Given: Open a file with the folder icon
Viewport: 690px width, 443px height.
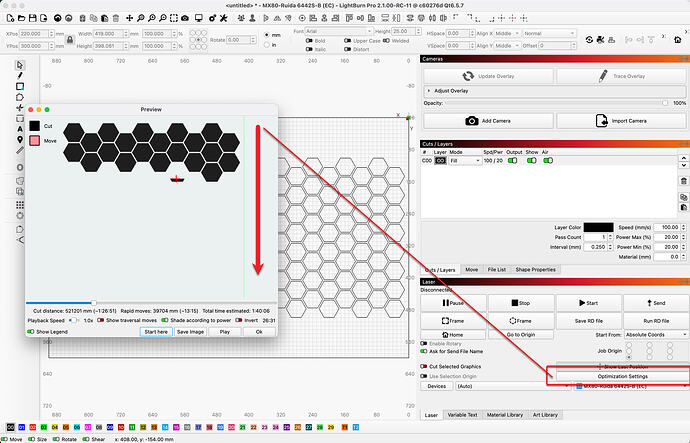Looking at the screenshot, I should [21, 18].
